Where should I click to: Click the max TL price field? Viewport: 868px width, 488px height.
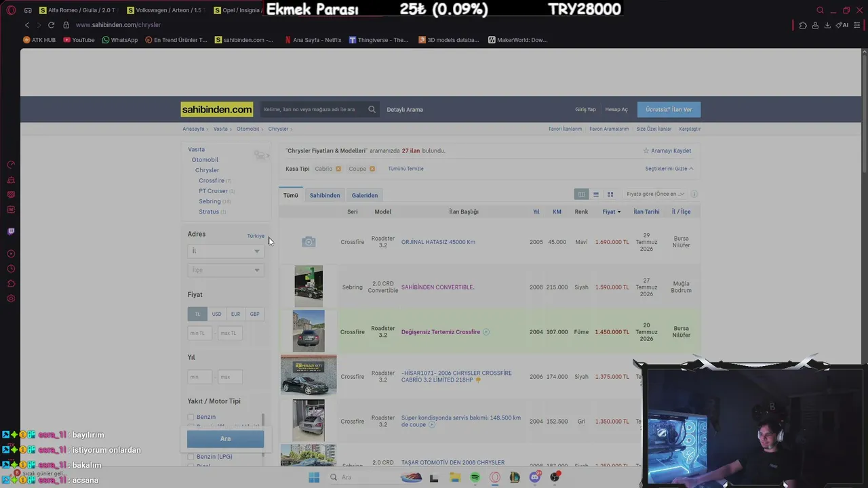229,333
